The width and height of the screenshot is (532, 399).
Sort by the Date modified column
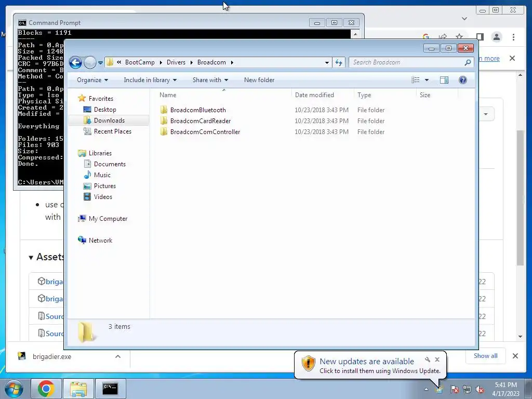pos(323,96)
